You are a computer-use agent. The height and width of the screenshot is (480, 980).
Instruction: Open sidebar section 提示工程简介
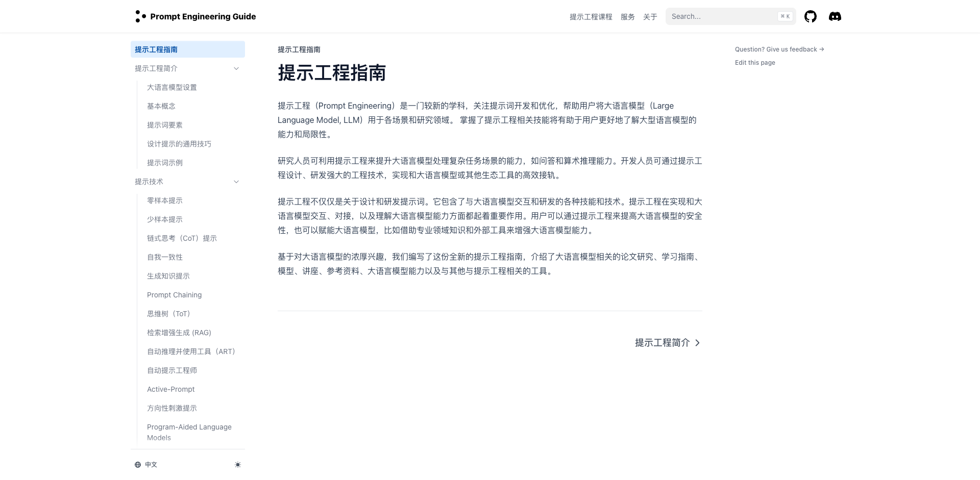pos(188,68)
